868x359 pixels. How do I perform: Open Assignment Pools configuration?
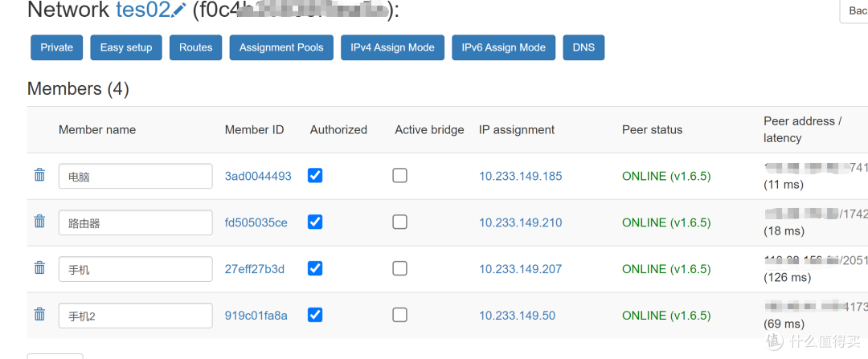pyautogui.click(x=281, y=47)
